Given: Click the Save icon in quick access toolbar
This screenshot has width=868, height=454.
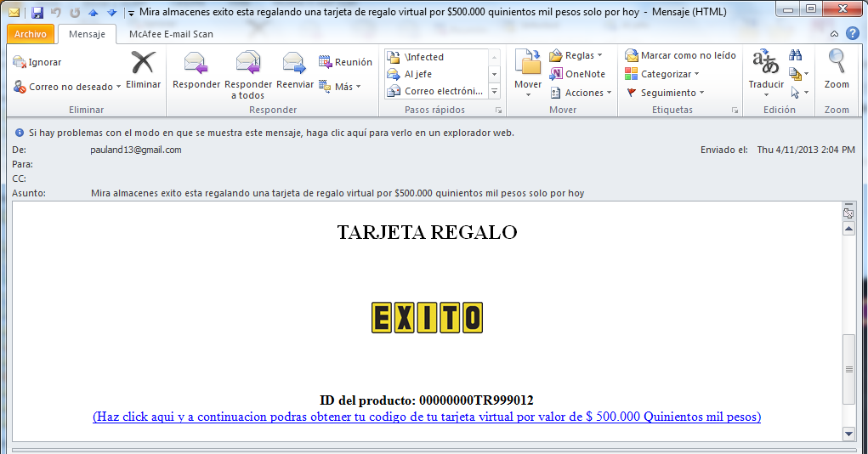Looking at the screenshot, I should click(37, 12).
